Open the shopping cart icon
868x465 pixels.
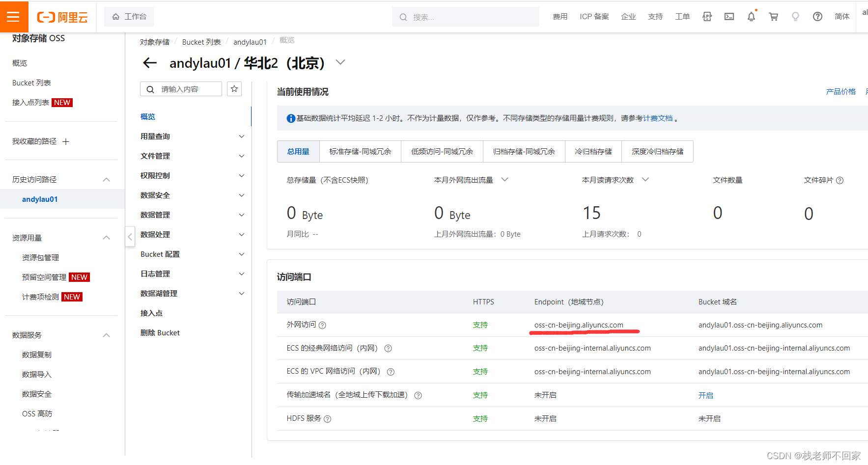[773, 17]
